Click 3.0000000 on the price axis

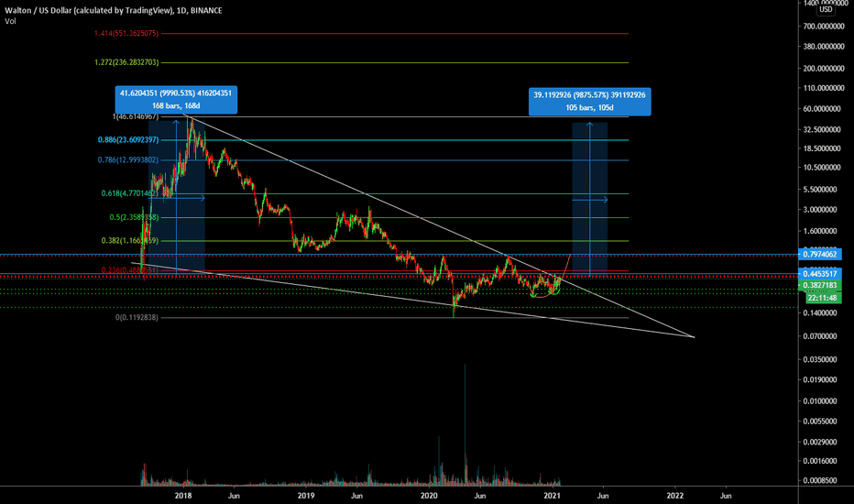tap(820, 209)
